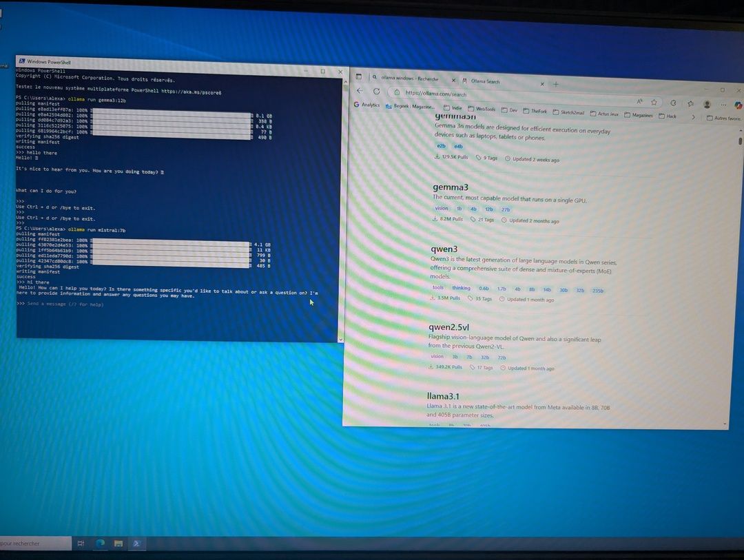
Task: Select the 235b tag under qwen3
Action: [598, 291]
